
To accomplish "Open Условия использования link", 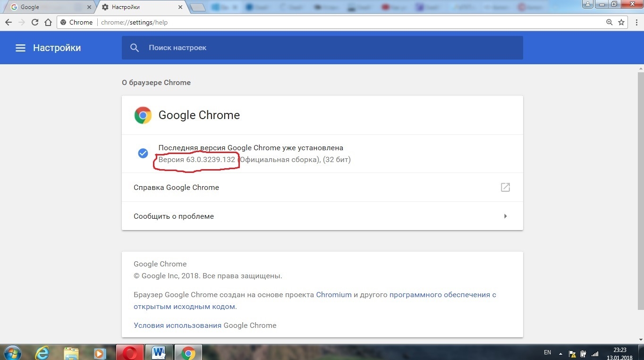I will [x=178, y=325].
